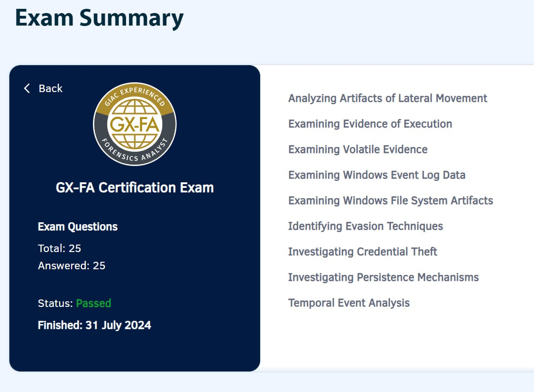
Task: Click the GX-FA Certification Exam title
Action: pos(135,187)
